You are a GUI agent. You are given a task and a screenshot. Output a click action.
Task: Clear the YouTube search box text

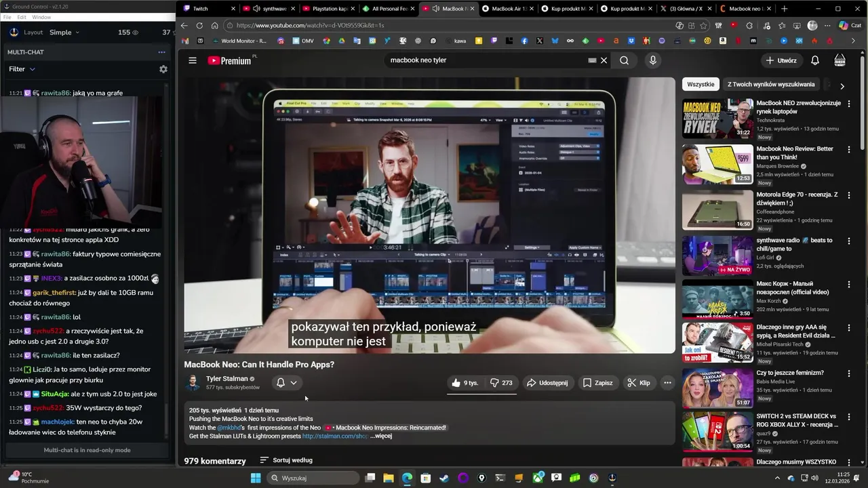(604, 60)
